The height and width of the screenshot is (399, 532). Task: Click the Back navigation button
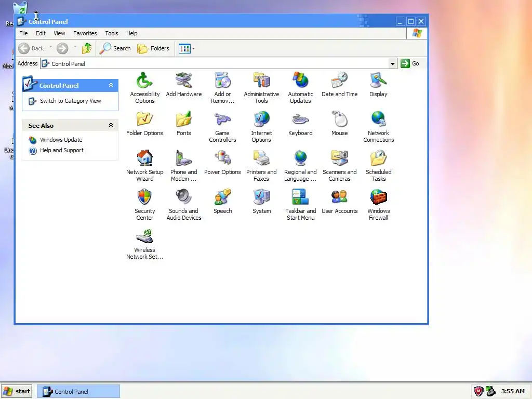click(x=31, y=48)
